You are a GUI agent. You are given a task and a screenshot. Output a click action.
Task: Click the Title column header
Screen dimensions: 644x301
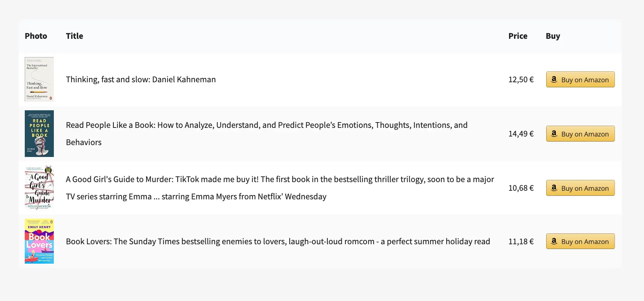74,36
